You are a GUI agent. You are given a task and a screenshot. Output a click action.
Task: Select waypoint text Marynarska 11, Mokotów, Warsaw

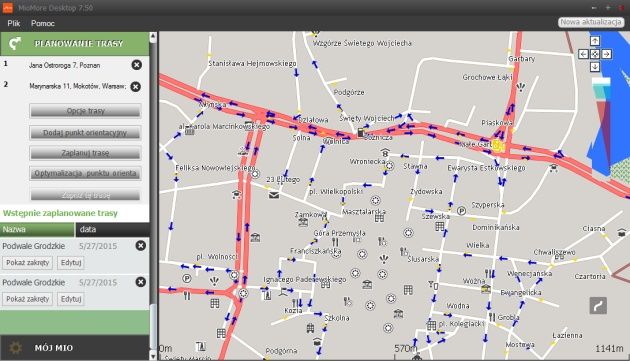tap(78, 86)
